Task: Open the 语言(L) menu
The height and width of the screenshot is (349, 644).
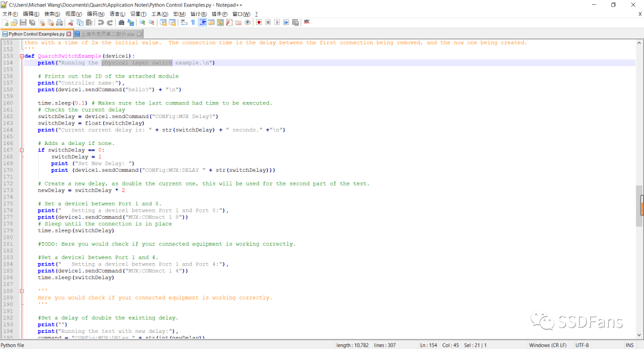Action: (117, 14)
